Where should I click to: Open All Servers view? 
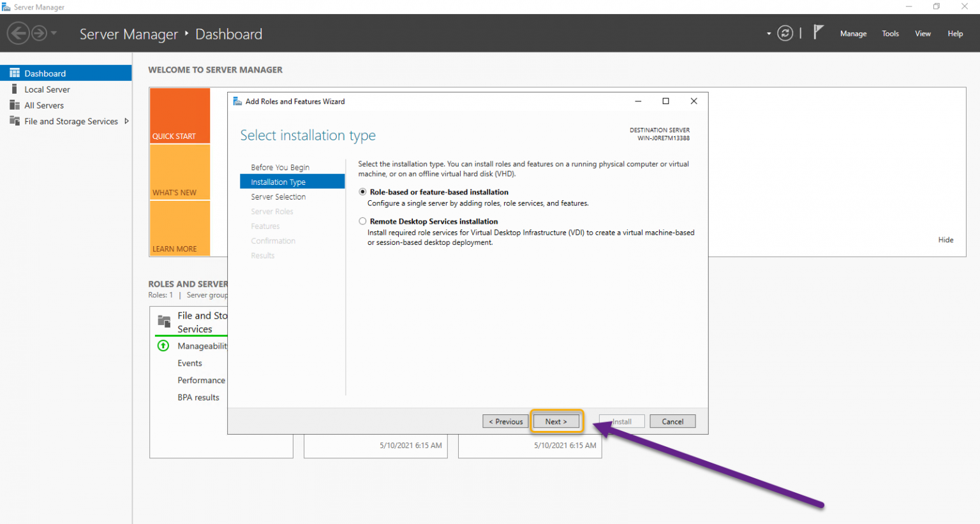(x=44, y=105)
